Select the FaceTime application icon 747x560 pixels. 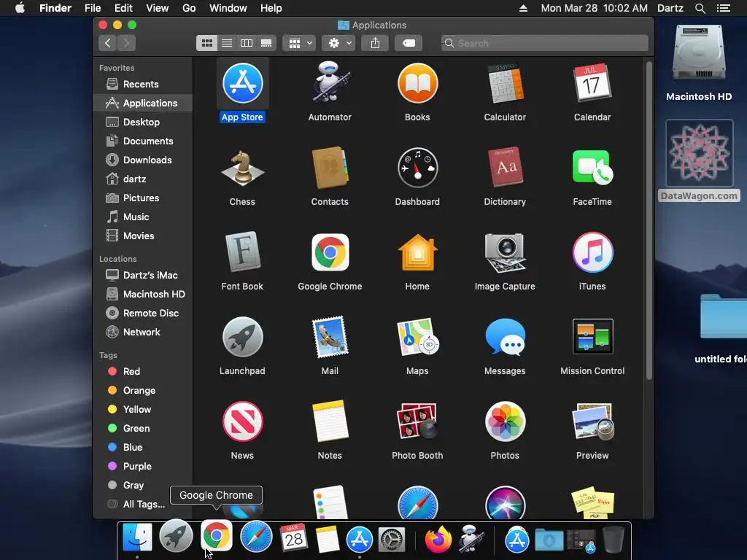pyautogui.click(x=592, y=168)
